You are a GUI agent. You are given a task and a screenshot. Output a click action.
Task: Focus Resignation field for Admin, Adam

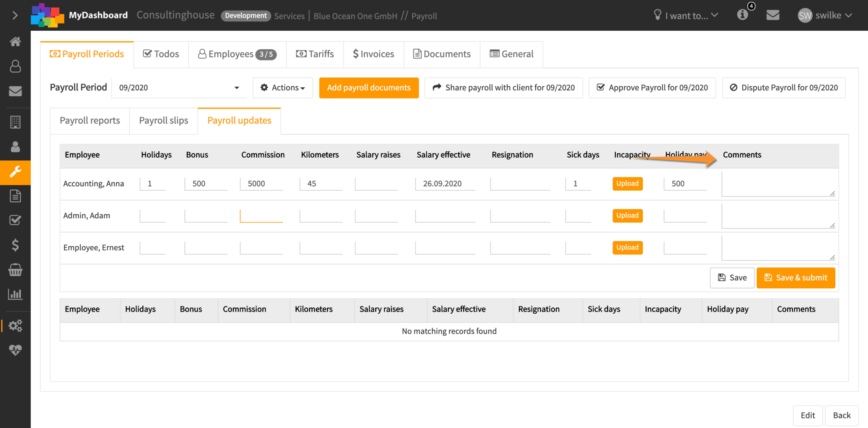coord(520,216)
